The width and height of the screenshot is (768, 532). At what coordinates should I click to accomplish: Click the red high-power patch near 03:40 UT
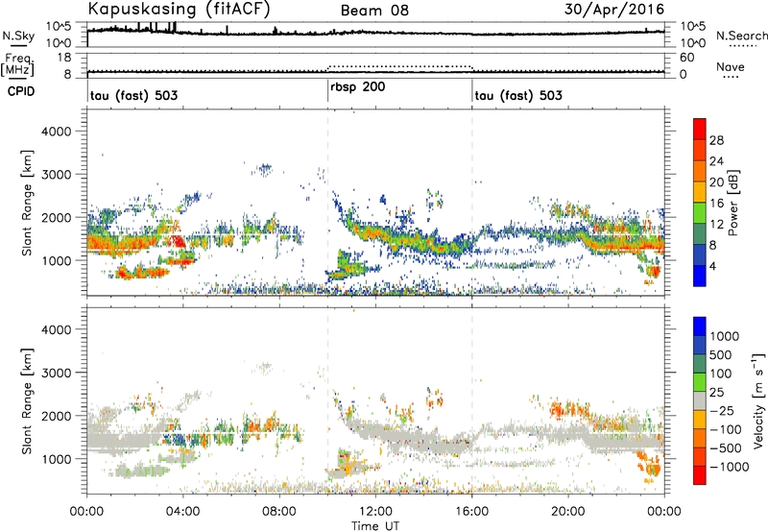[x=177, y=241]
